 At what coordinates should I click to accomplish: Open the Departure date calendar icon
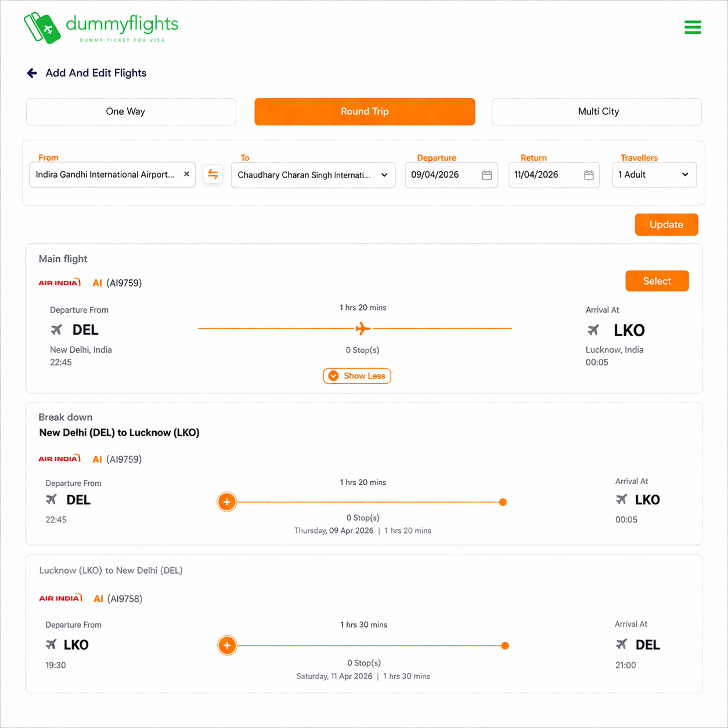[x=487, y=175]
